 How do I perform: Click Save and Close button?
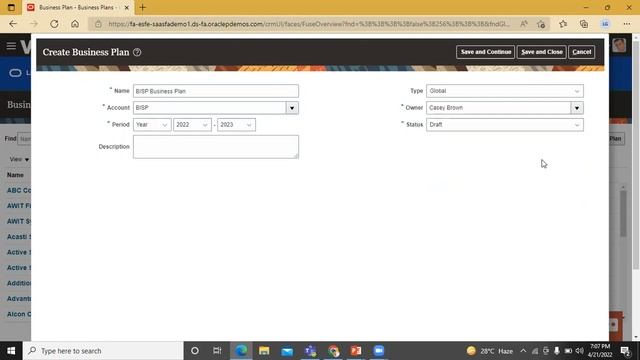click(542, 52)
